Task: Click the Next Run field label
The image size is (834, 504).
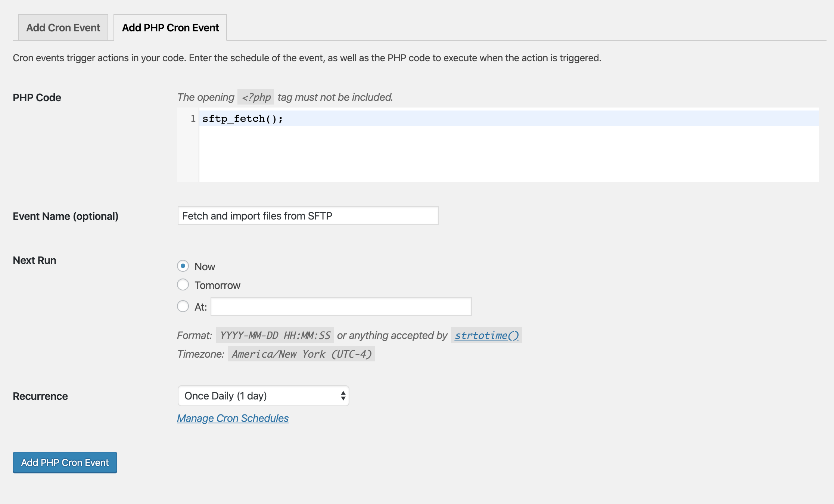Action: 34,260
